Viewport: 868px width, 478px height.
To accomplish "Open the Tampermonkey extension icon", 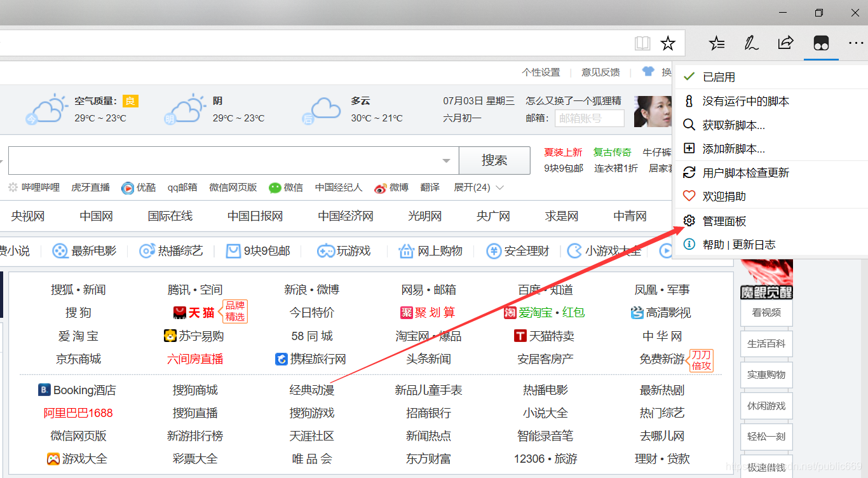I will 821,43.
